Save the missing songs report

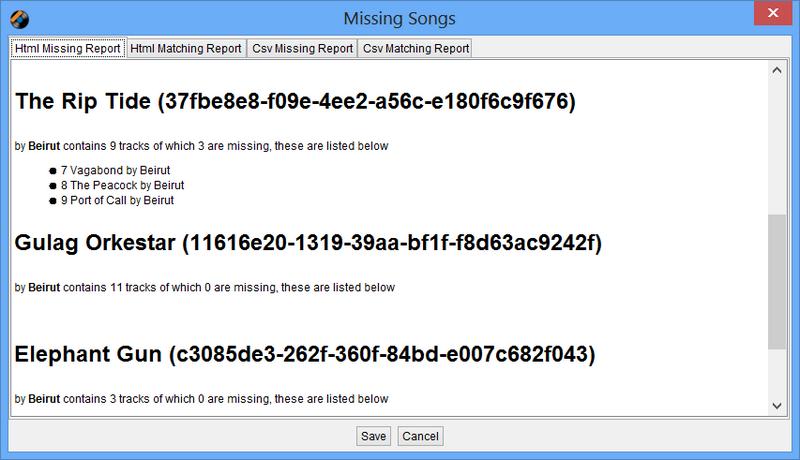coord(373,436)
